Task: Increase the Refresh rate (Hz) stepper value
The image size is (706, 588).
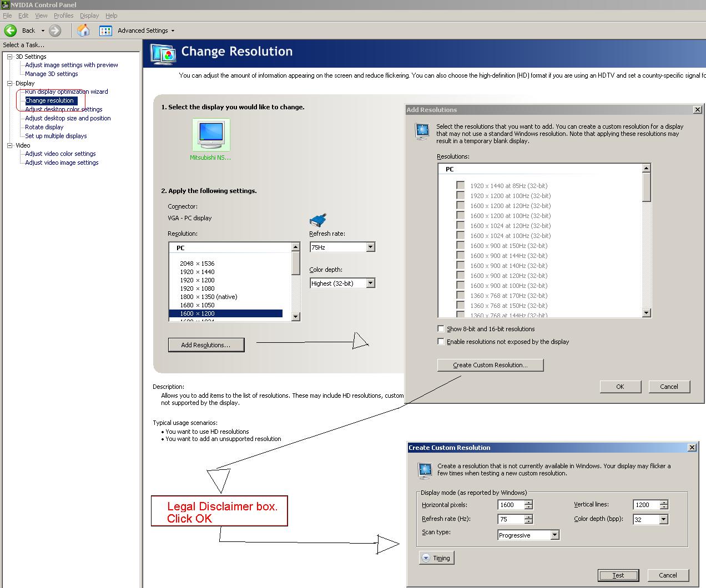Action: coord(528,517)
